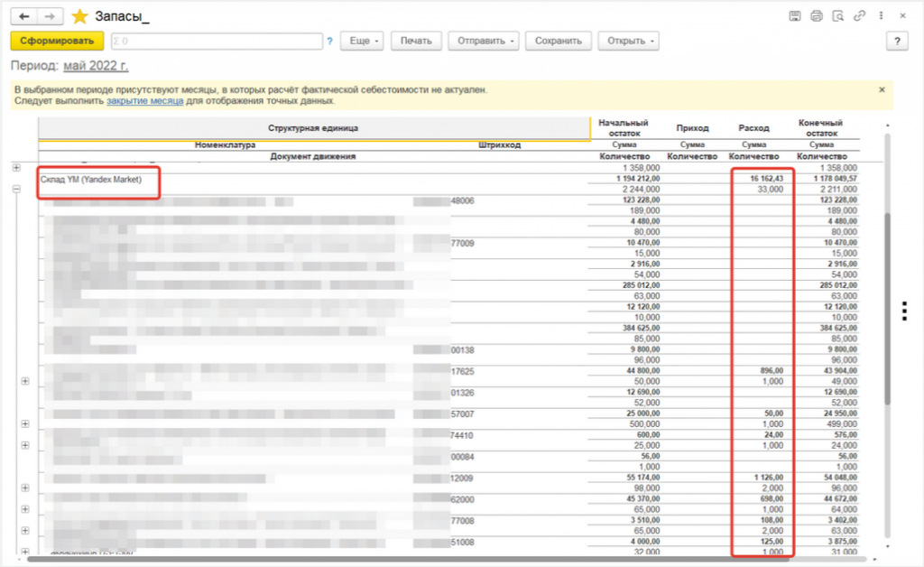
Task: Click the Сформировать button
Action: coord(56,42)
